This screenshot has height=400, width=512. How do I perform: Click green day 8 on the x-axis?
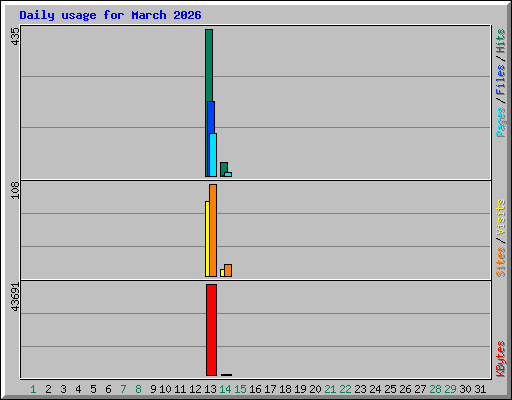pyautogui.click(x=138, y=389)
